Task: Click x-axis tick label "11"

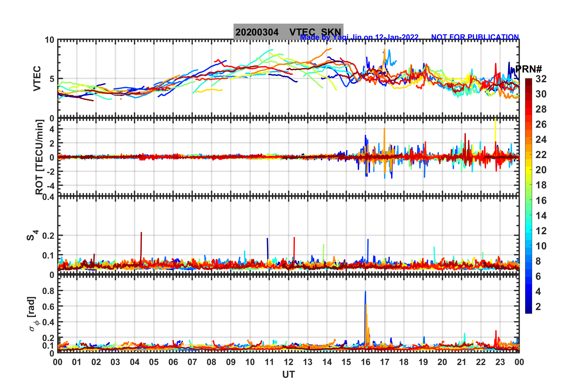Action: point(269,362)
